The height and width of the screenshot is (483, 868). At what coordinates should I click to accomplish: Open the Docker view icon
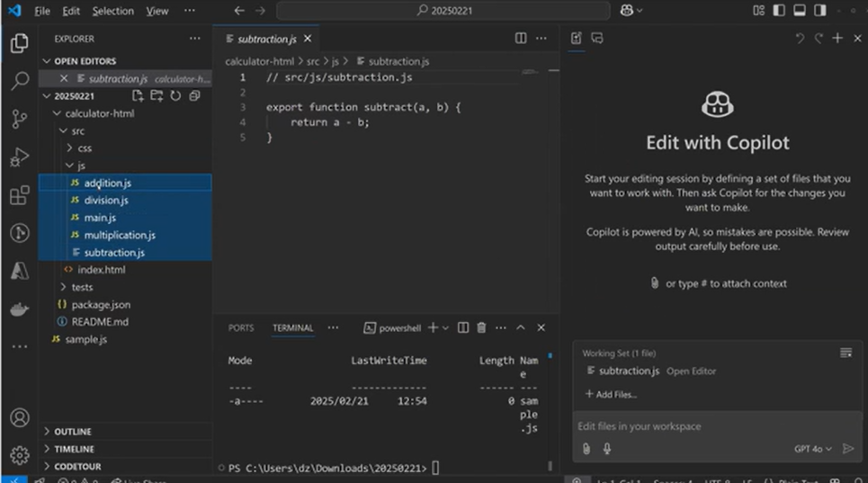coord(20,309)
